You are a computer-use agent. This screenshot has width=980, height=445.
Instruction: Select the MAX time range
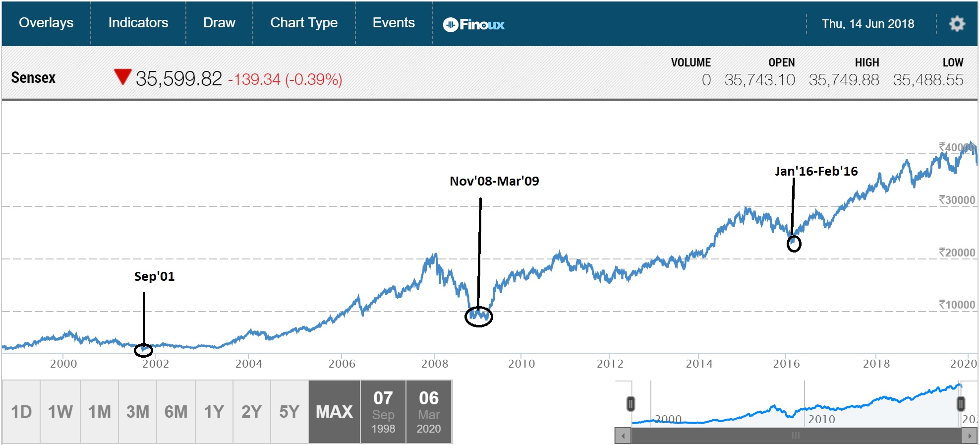click(334, 412)
